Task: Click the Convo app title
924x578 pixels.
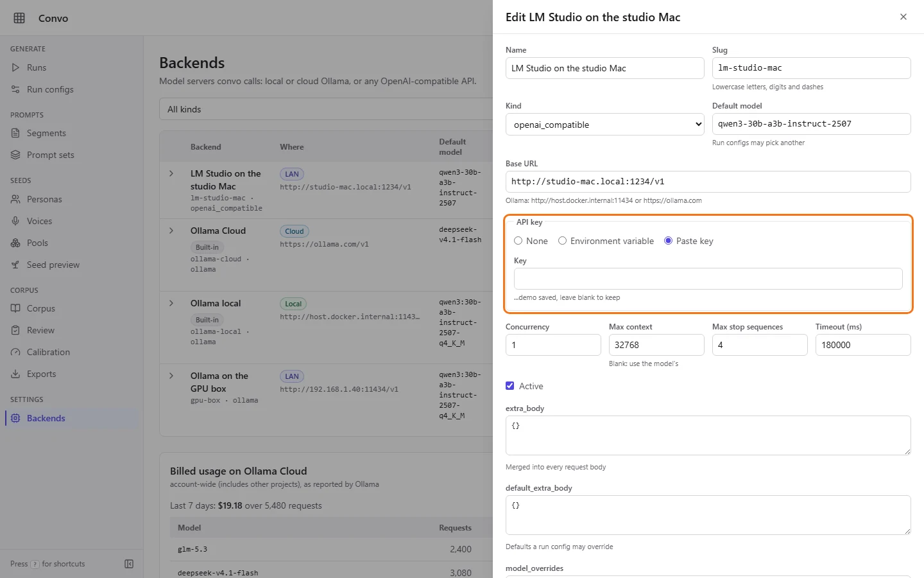Action: point(53,18)
